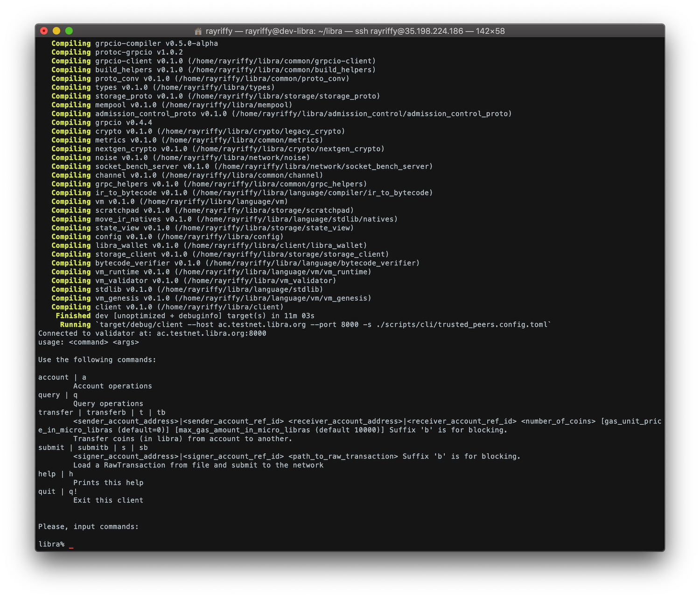Click the 'Finished dev' build summary line
Screen dimensions: 700x598
coord(185,316)
